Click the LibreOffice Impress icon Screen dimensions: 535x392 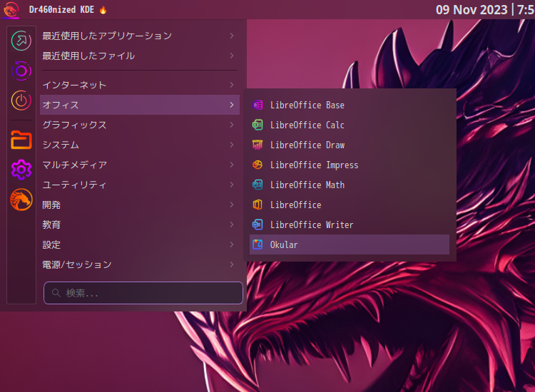(258, 165)
